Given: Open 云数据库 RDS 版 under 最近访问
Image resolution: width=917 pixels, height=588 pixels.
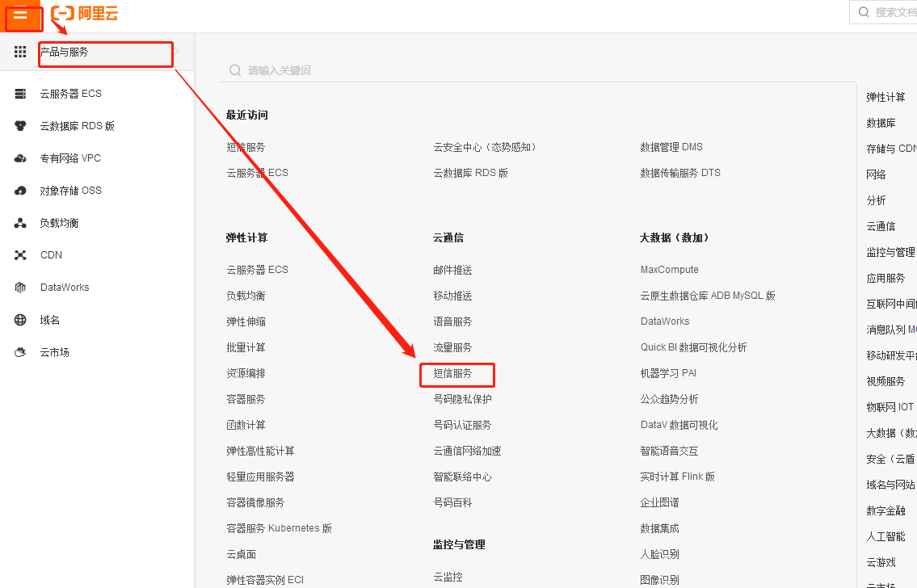Looking at the screenshot, I should [x=471, y=173].
